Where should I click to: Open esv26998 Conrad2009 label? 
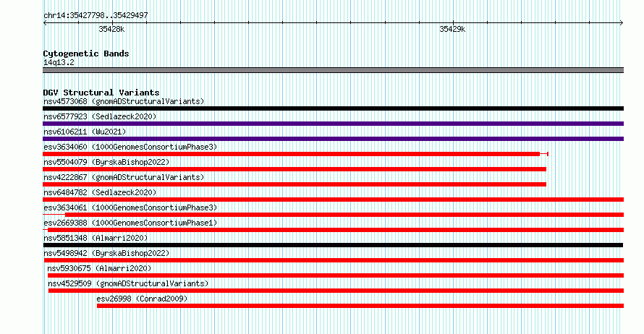(142, 299)
